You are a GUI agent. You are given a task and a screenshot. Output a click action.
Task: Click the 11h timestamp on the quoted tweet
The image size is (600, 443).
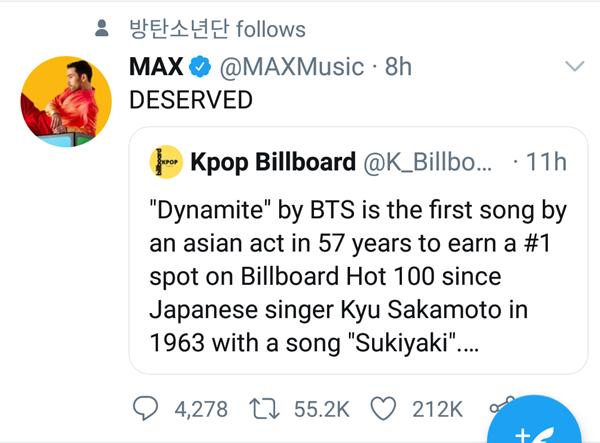(546, 162)
